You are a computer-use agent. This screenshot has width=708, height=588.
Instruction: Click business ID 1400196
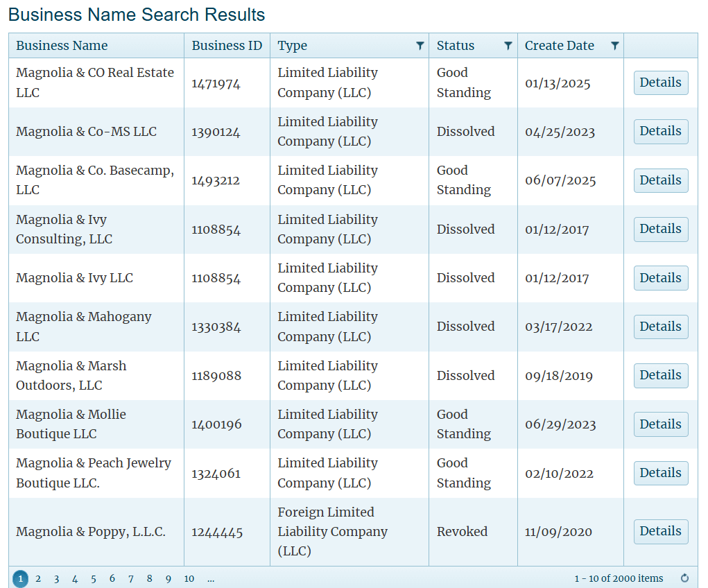(x=217, y=424)
